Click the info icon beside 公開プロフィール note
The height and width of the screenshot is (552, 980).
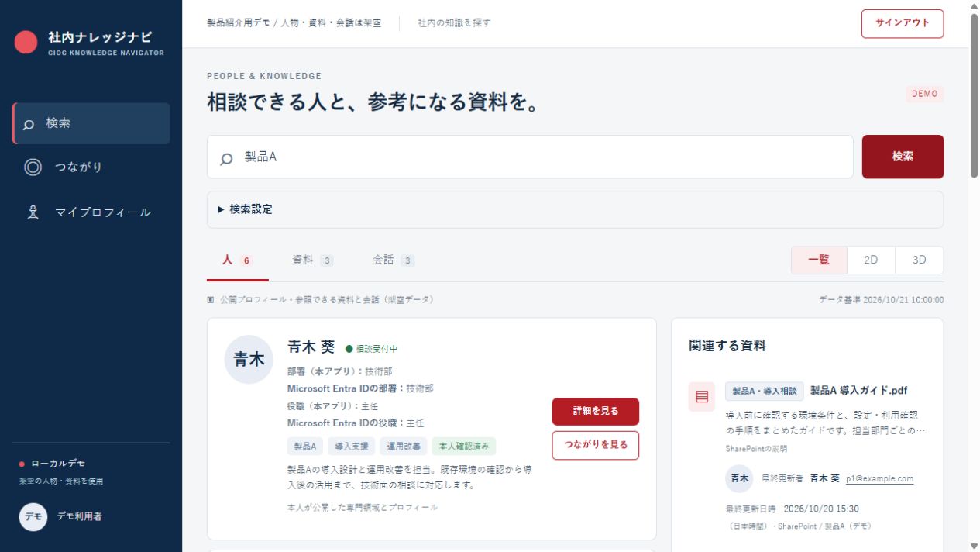(x=211, y=300)
